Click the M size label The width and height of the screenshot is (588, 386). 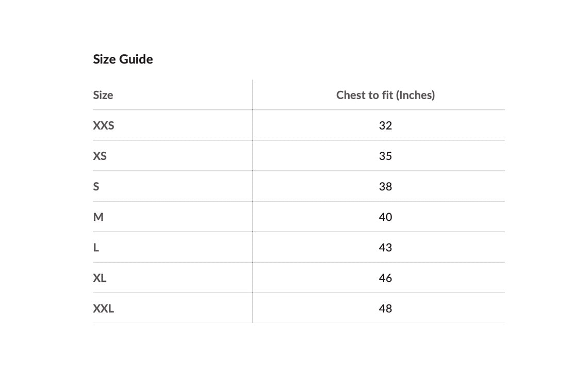click(x=98, y=217)
